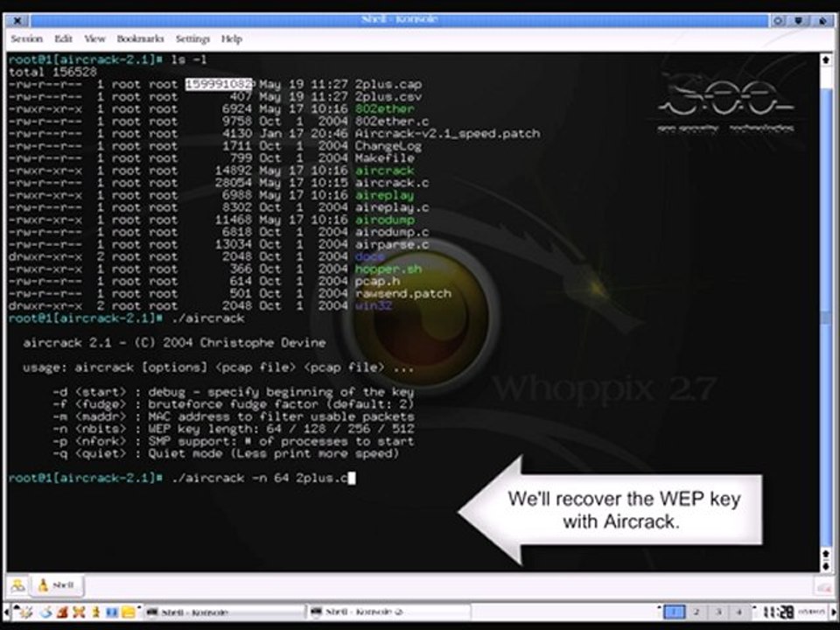Click the green "802ether" executable name

point(385,108)
